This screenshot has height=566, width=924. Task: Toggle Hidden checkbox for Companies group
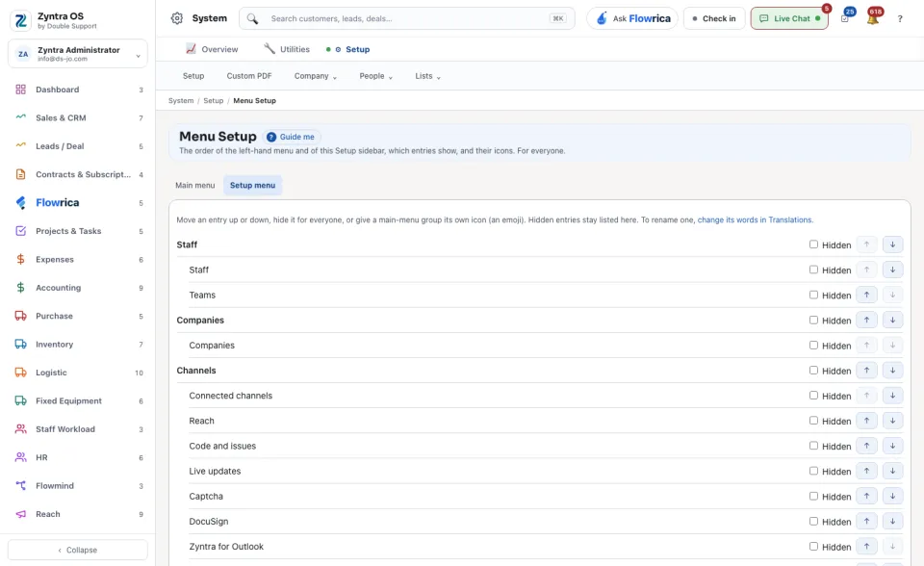click(814, 321)
